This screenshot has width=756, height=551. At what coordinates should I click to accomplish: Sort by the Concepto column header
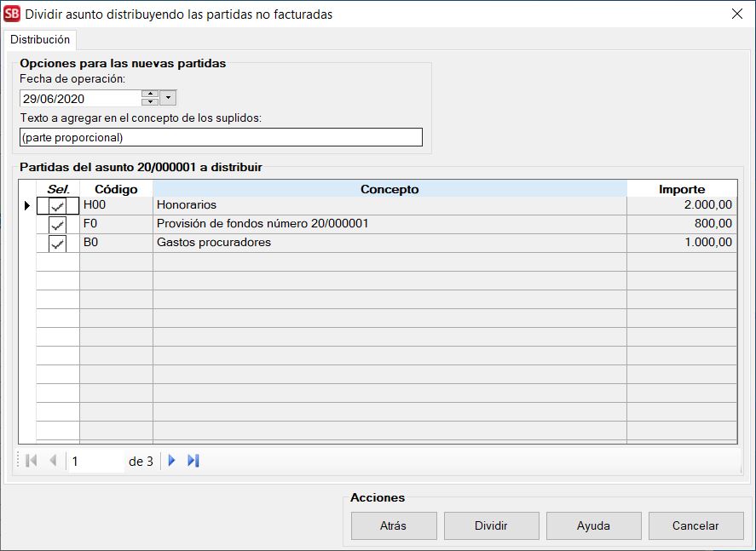click(x=390, y=189)
